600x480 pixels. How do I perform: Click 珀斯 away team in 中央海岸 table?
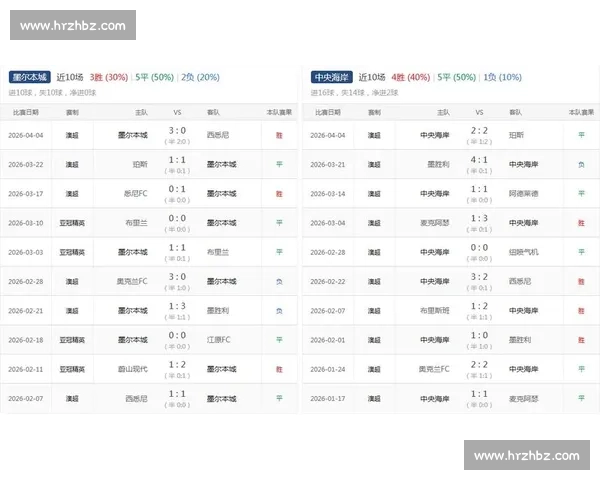coord(516,135)
